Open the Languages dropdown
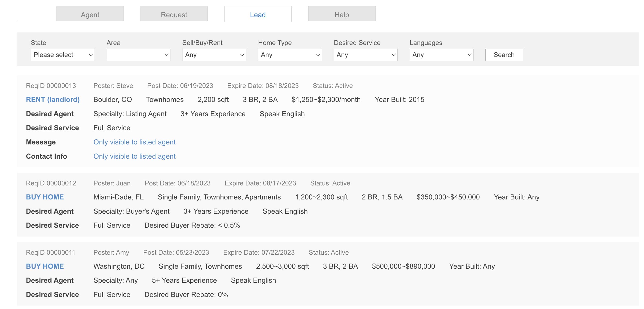The image size is (644, 309). [x=441, y=55]
